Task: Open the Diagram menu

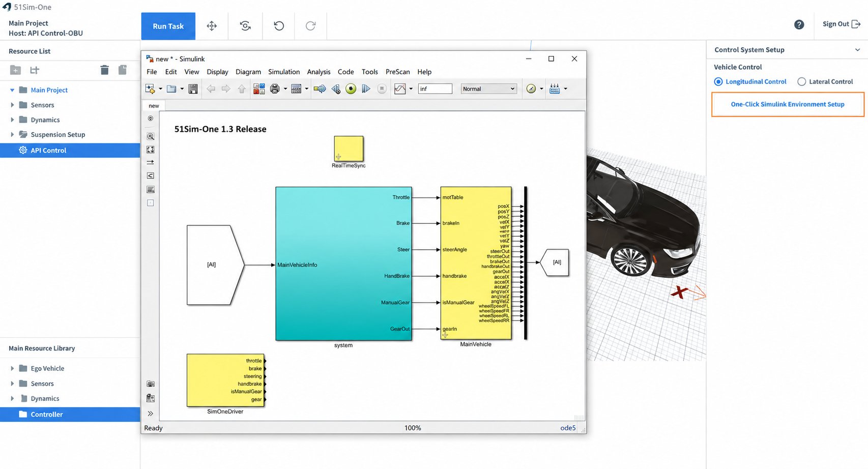Action: pyautogui.click(x=248, y=72)
